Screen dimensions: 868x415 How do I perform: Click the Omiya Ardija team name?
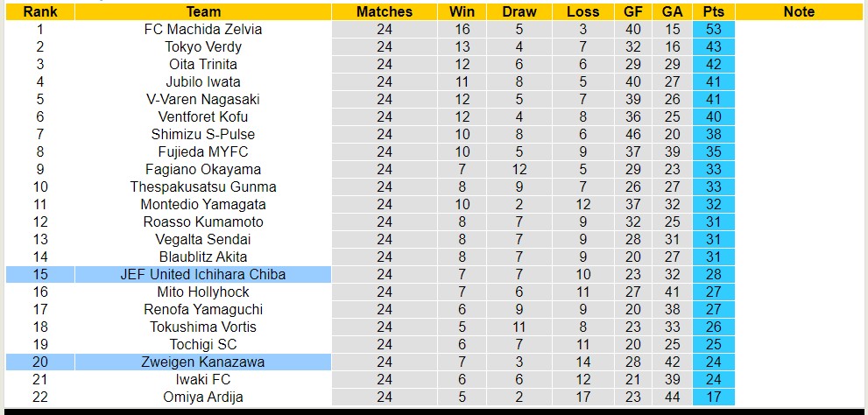click(203, 397)
